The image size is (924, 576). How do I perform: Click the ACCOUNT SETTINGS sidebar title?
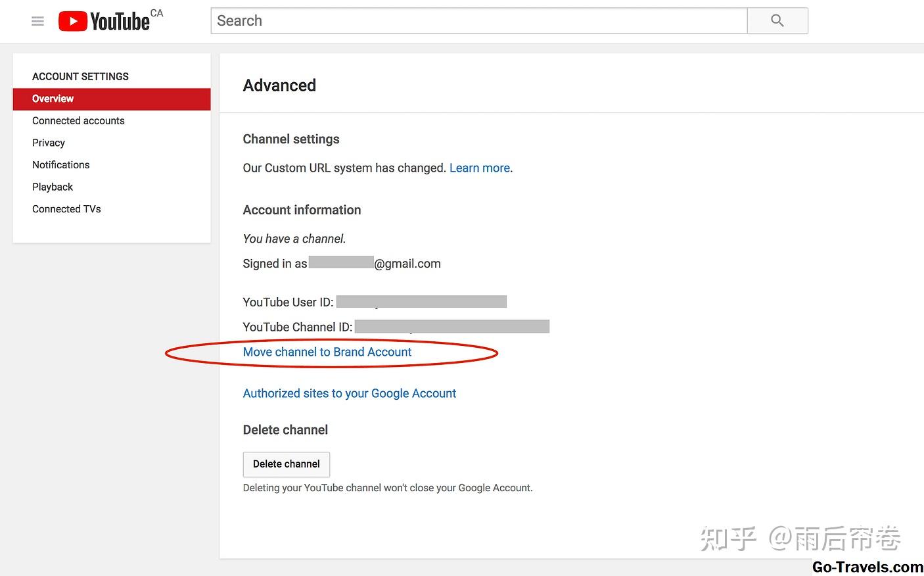80,76
